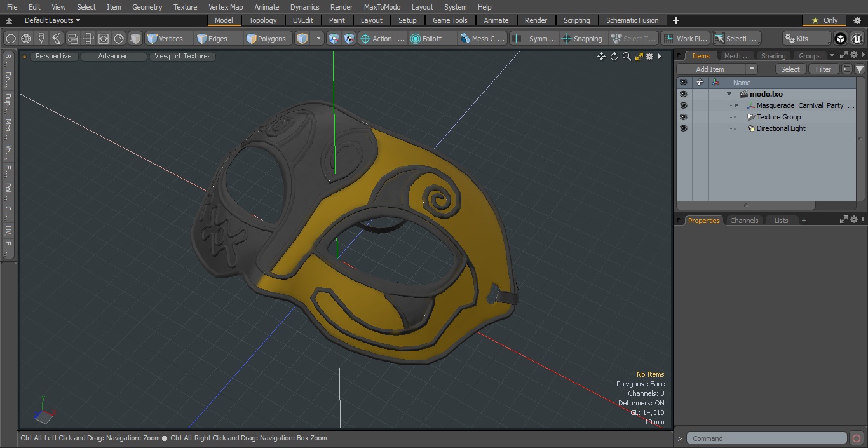Viewport: 868px width, 448px height.
Task: Open the Kits menu
Action: coord(806,39)
